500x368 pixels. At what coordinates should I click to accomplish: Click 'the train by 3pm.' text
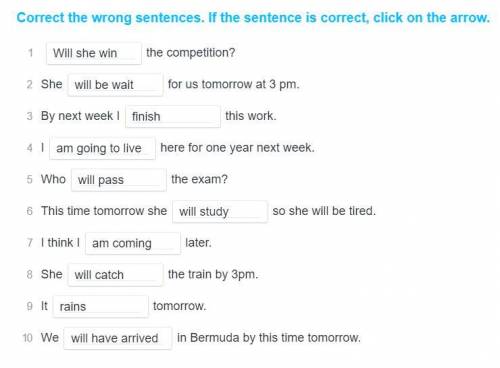tap(213, 274)
